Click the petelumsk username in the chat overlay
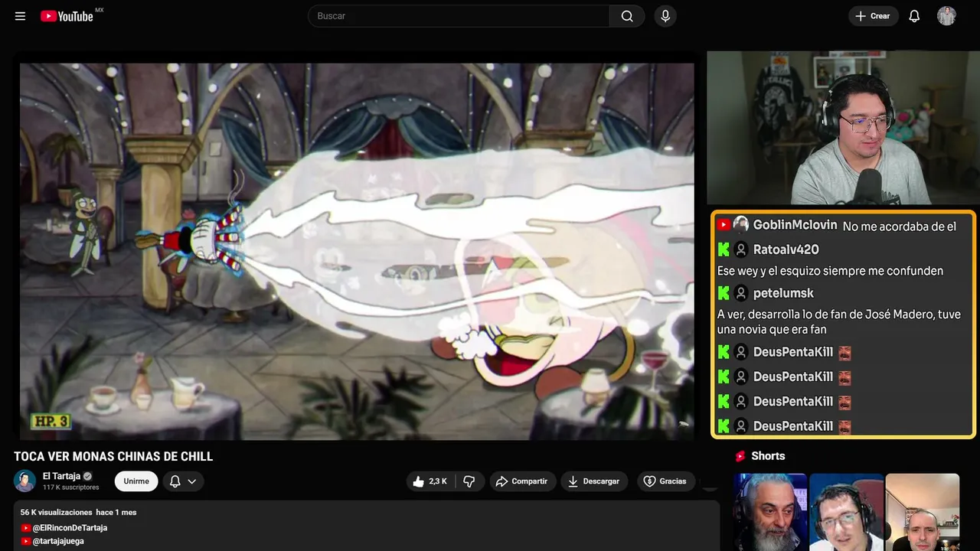The image size is (980, 551). [x=783, y=293]
